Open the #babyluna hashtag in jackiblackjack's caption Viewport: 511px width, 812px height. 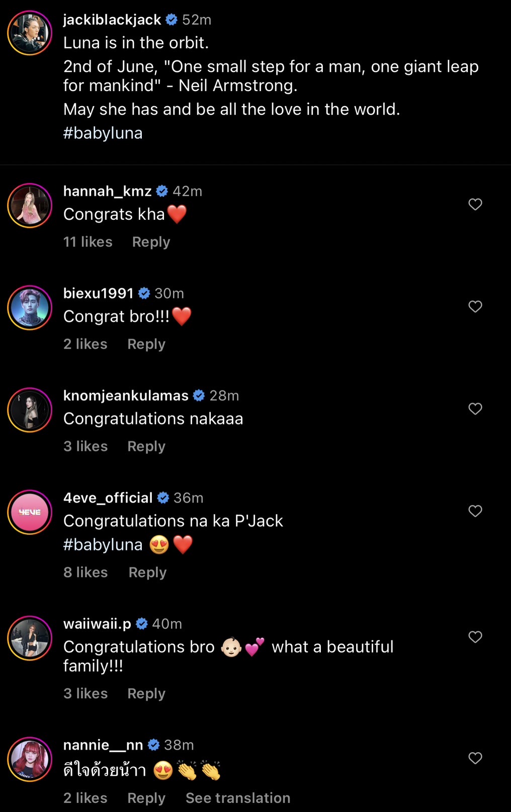pos(103,133)
